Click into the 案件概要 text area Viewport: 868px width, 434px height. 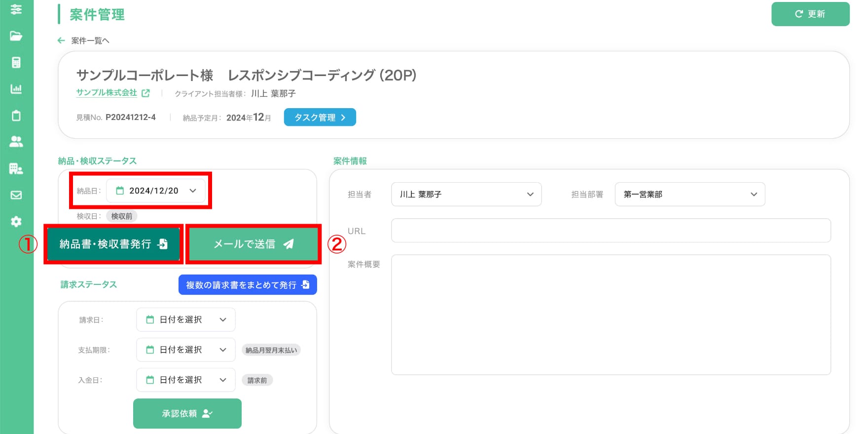(611, 315)
